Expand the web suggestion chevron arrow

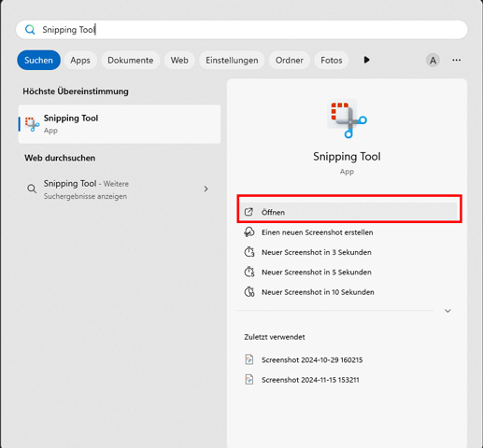(x=206, y=189)
